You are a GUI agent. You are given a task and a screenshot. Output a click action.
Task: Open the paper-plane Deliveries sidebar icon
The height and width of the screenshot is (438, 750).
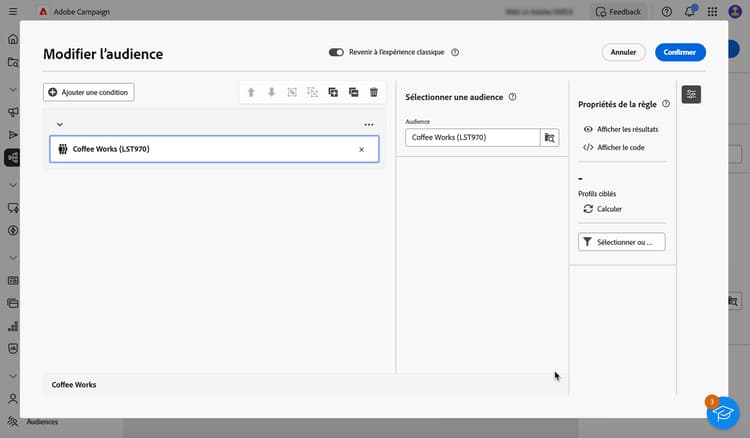point(13,135)
